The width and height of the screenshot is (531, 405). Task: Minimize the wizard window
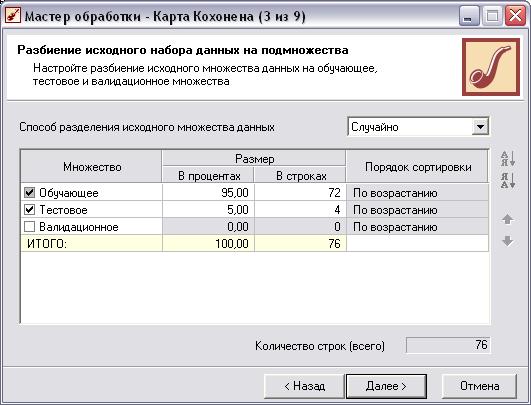point(469,16)
